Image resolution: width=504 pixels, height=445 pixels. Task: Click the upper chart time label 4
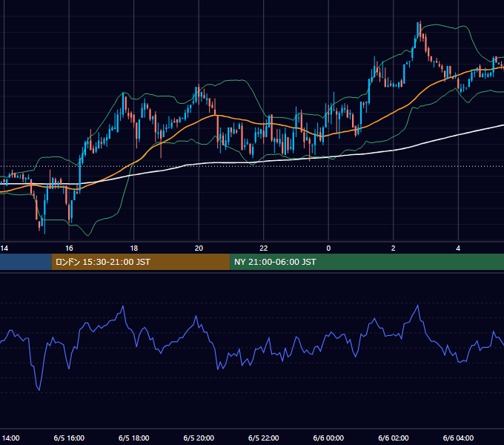[458, 248]
